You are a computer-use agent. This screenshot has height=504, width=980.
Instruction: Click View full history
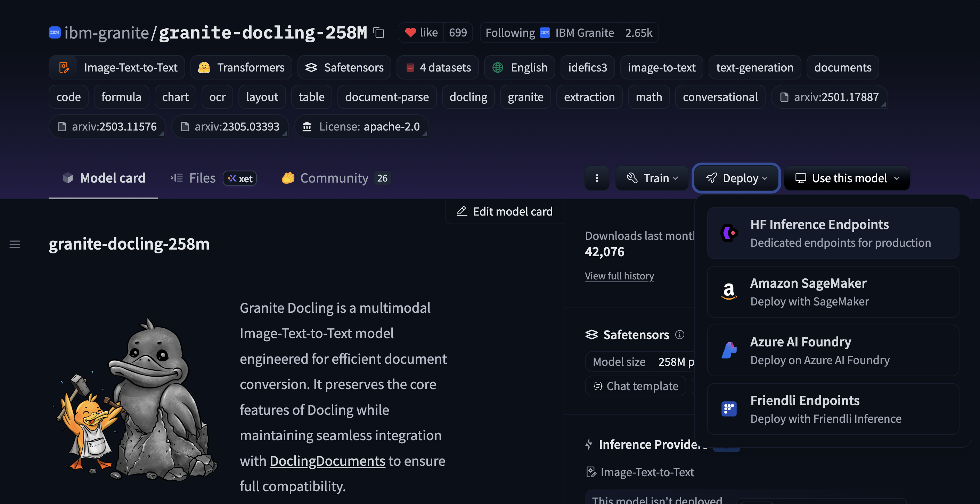click(x=619, y=276)
